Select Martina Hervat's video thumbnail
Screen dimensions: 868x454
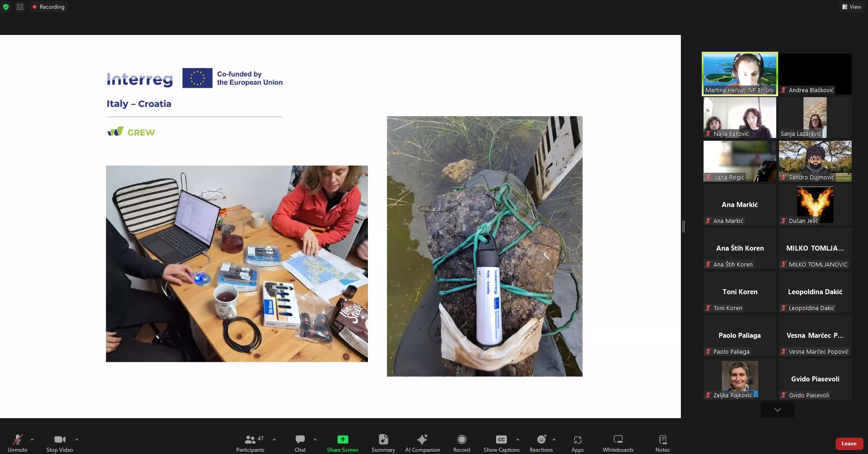click(x=739, y=74)
